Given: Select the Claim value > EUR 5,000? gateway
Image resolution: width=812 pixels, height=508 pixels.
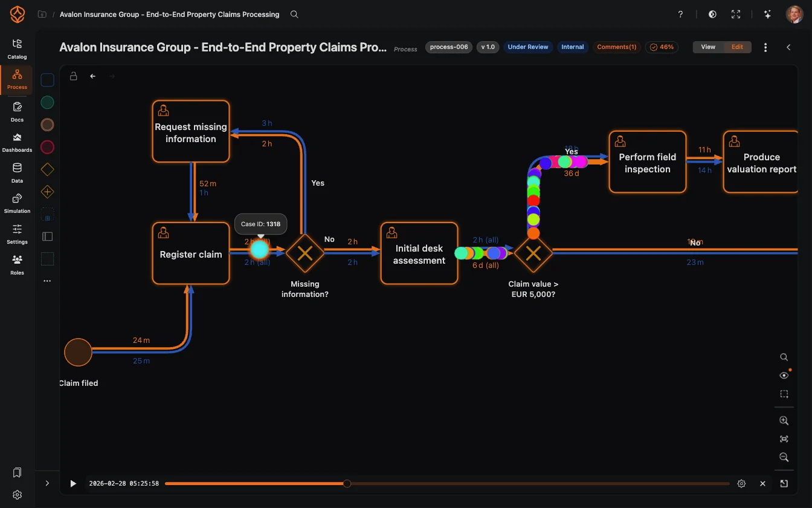Looking at the screenshot, I should [x=533, y=253].
